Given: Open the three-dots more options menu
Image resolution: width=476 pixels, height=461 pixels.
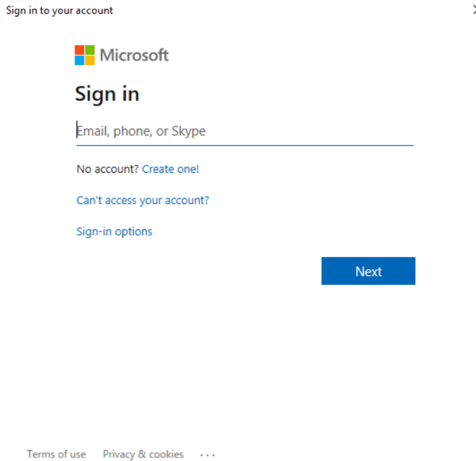Looking at the screenshot, I should coord(208,455).
